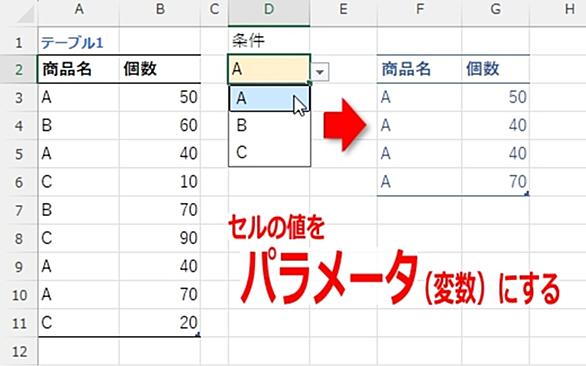Select row 9 header
Image resolution: width=586 pixels, height=366 pixels.
point(19,267)
